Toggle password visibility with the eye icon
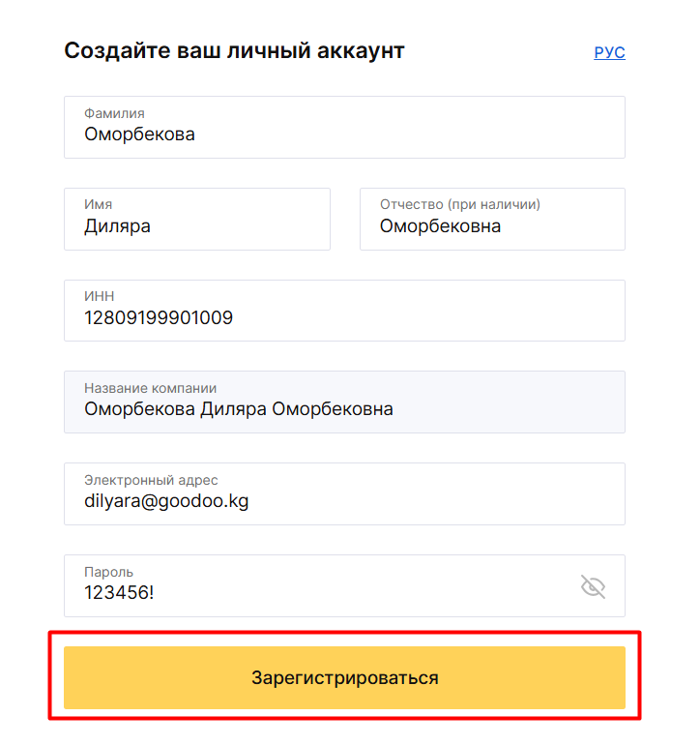Viewport: 700px width, 745px height. 593,586
